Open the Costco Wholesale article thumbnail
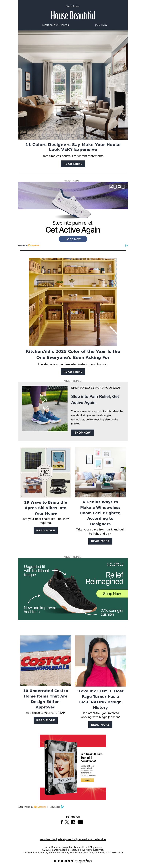This screenshot has height=868, width=146. [45, 661]
